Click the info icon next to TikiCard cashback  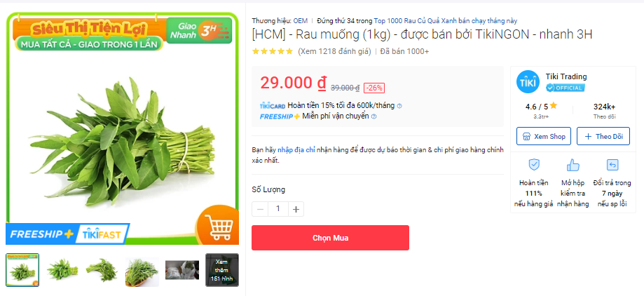coord(399,106)
